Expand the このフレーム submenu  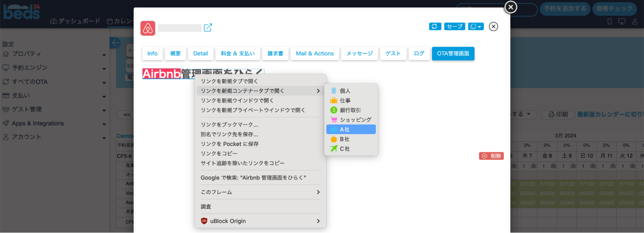coord(260,192)
